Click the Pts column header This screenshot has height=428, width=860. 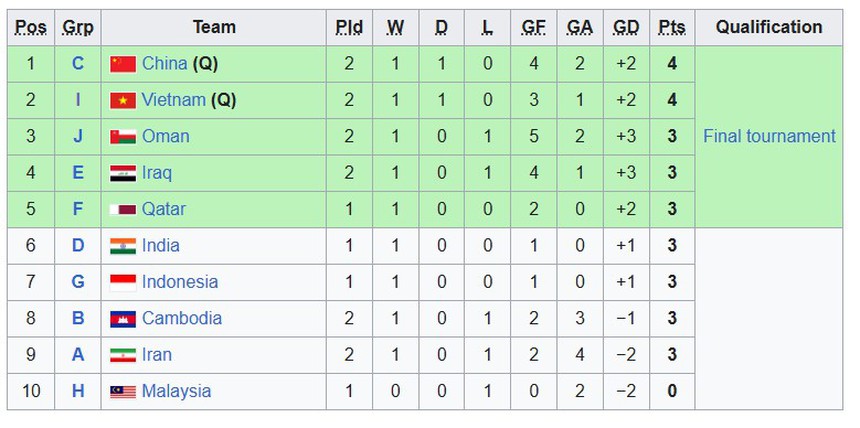[671, 27]
